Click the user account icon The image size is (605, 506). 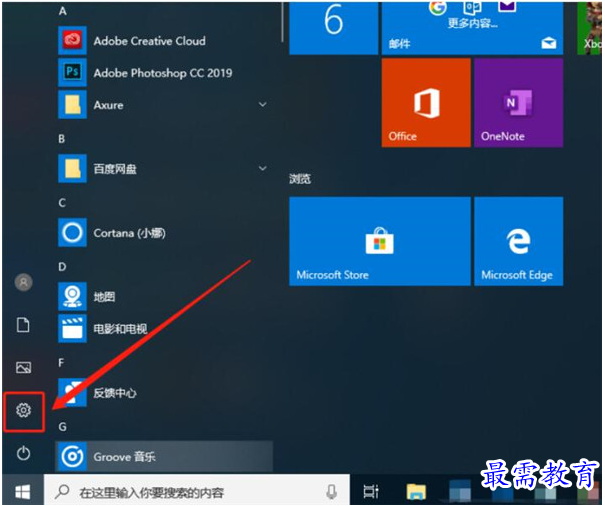click(24, 282)
